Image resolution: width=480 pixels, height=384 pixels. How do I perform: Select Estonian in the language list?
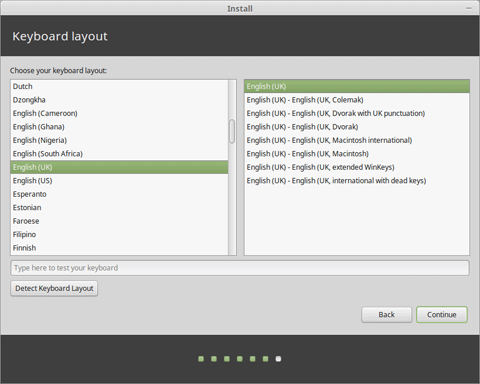pyautogui.click(x=119, y=208)
